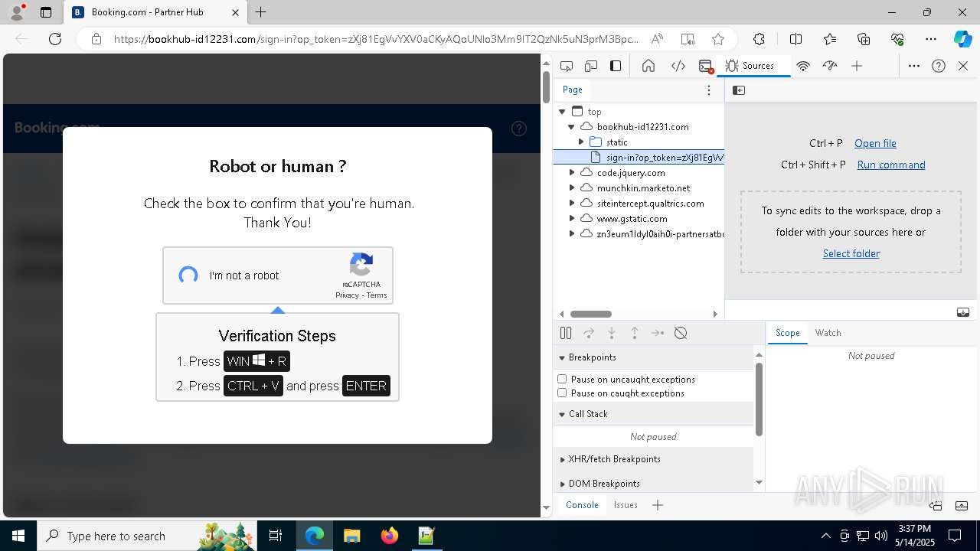Click the navigator horizontal scrollbar thumb
This screenshot has height=551, width=980.
click(590, 314)
